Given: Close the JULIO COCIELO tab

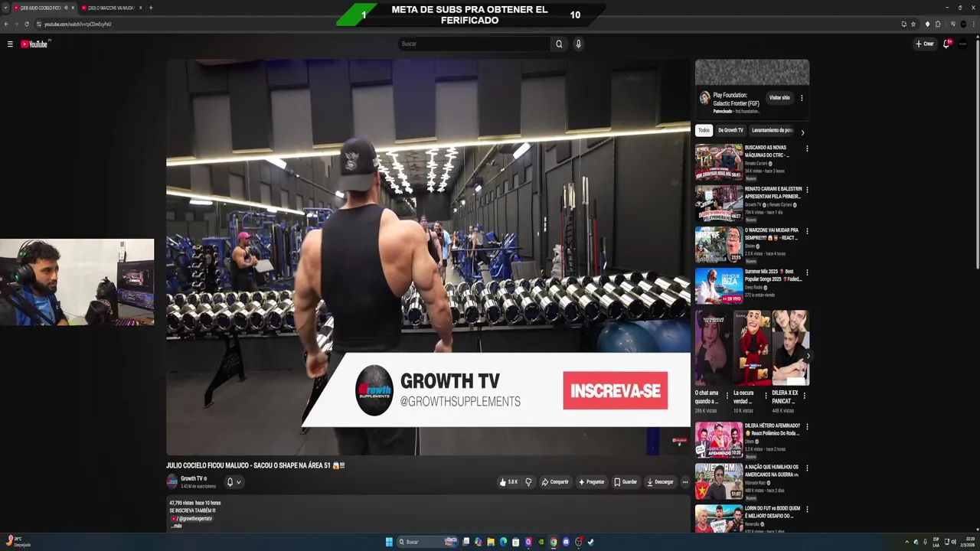Looking at the screenshot, I should 73,8.
